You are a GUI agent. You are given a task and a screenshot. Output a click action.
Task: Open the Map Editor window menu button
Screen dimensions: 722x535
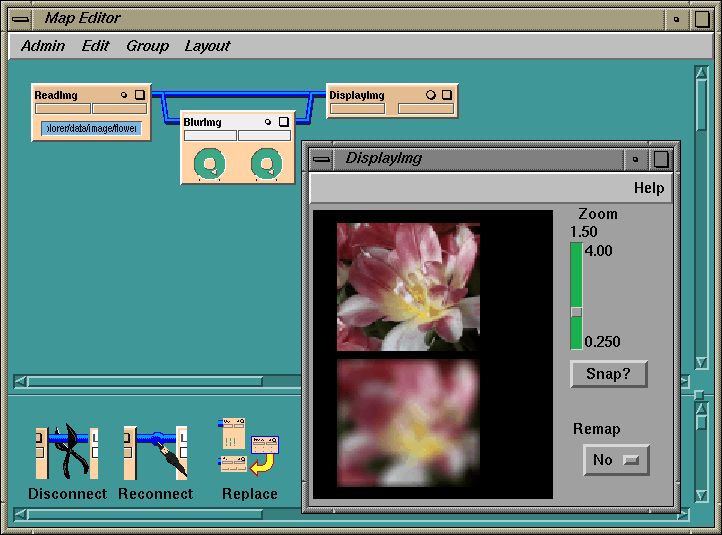20,18
